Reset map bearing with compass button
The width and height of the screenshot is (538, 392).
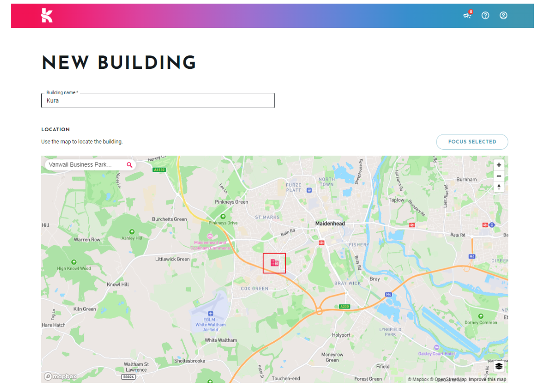coord(499,187)
